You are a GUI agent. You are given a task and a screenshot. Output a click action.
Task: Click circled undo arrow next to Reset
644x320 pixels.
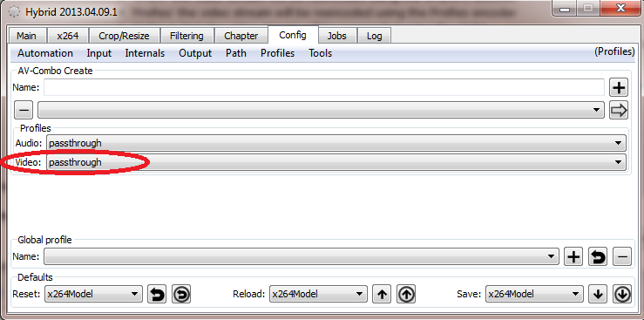point(181,294)
